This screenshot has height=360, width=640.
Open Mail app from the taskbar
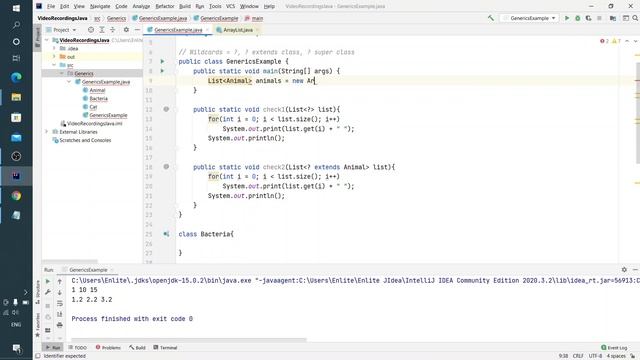pos(16,137)
